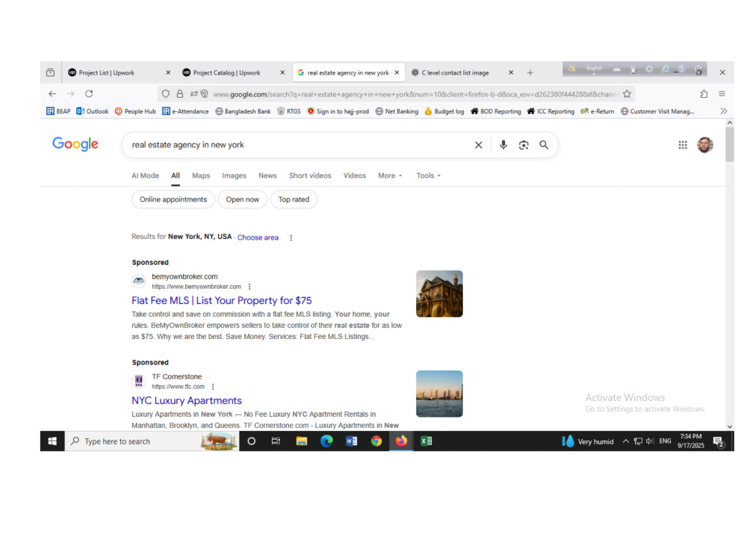Screen dimensions: 747x560
Task: Switch to the C level contact list image tab
Action: 455,73
